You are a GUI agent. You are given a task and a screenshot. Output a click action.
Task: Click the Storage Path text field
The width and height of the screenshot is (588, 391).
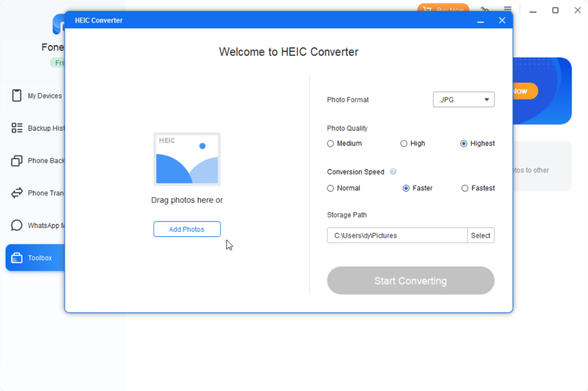[397, 236]
